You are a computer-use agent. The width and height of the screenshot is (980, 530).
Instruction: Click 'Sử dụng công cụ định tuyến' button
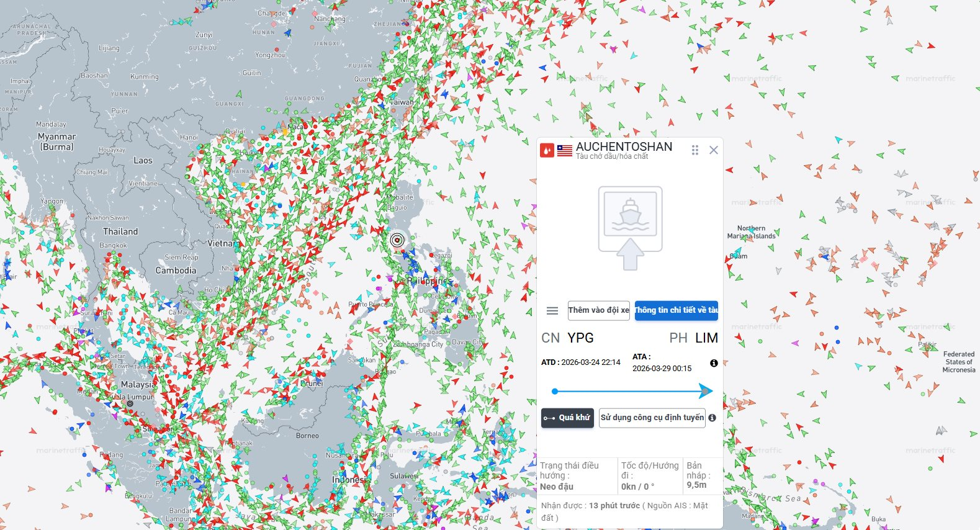[652, 418]
